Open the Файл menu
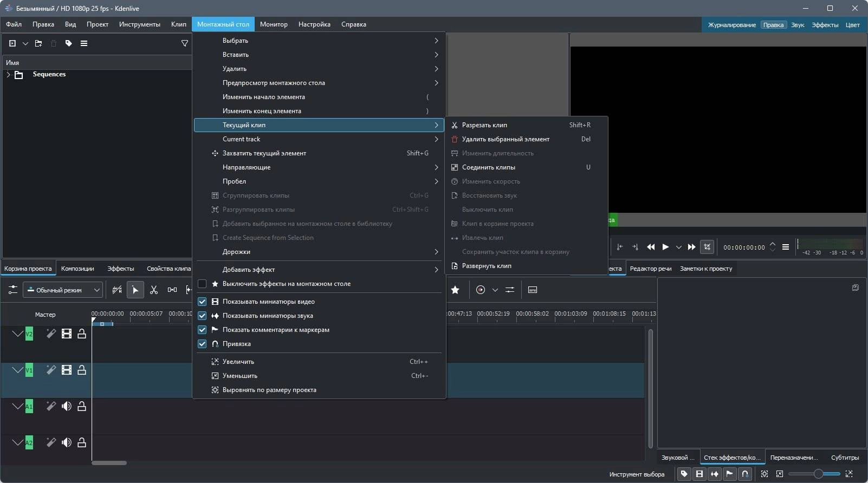The image size is (868, 483). pos(14,24)
